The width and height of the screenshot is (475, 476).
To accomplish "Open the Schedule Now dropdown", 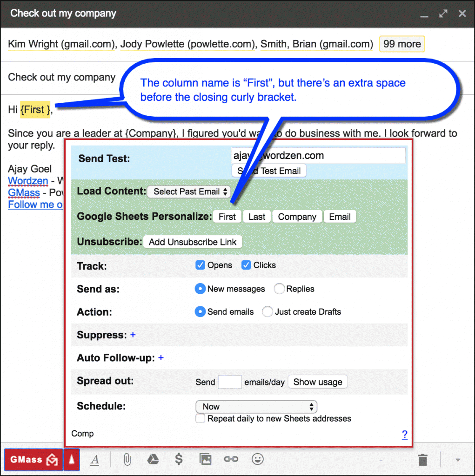I will [x=256, y=406].
